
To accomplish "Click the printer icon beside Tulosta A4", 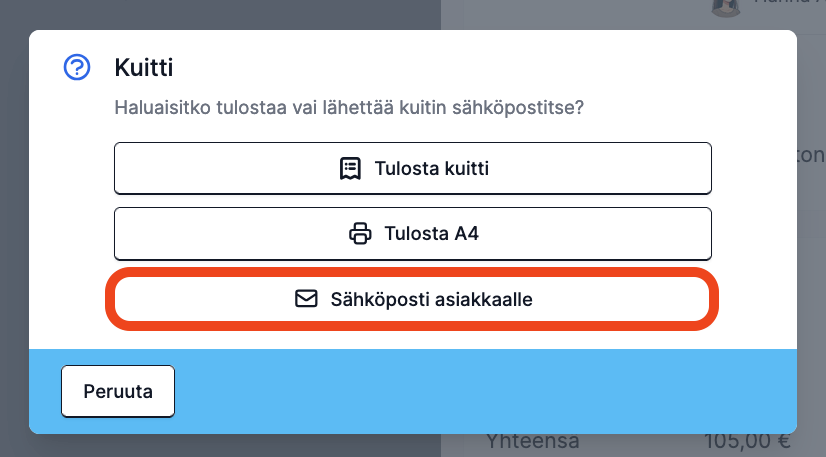I will coord(360,234).
